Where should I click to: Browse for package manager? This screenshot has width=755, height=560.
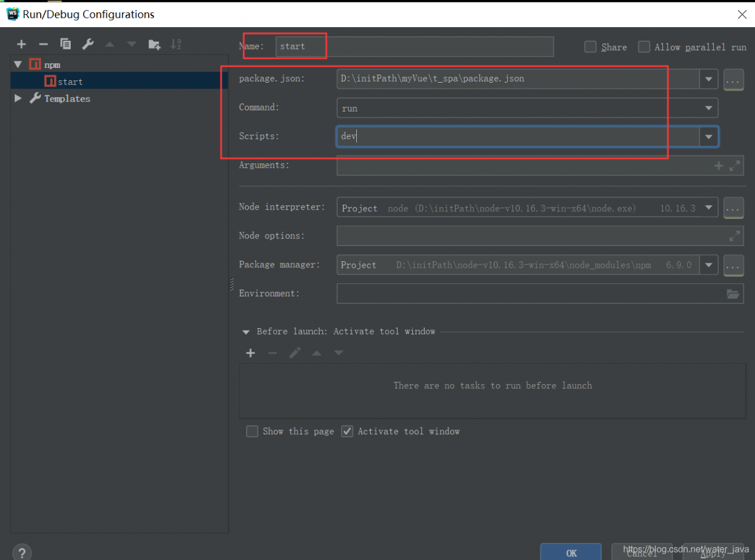coord(733,266)
